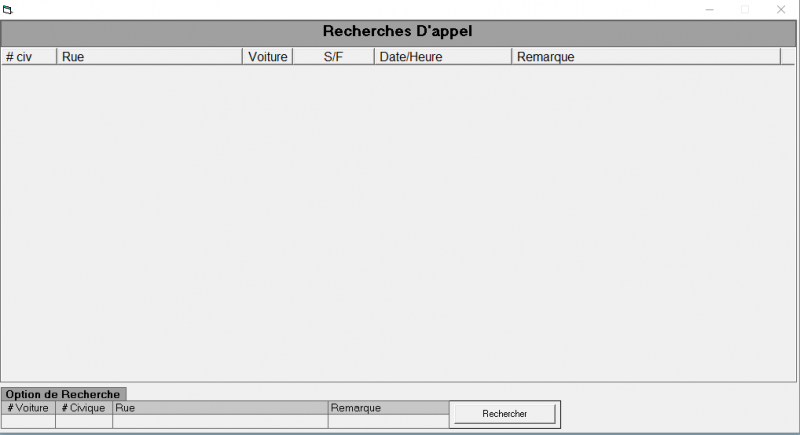Screen dimensions: 800x435
Task: Click into the Remarque search input field
Action: pyautogui.click(x=389, y=421)
